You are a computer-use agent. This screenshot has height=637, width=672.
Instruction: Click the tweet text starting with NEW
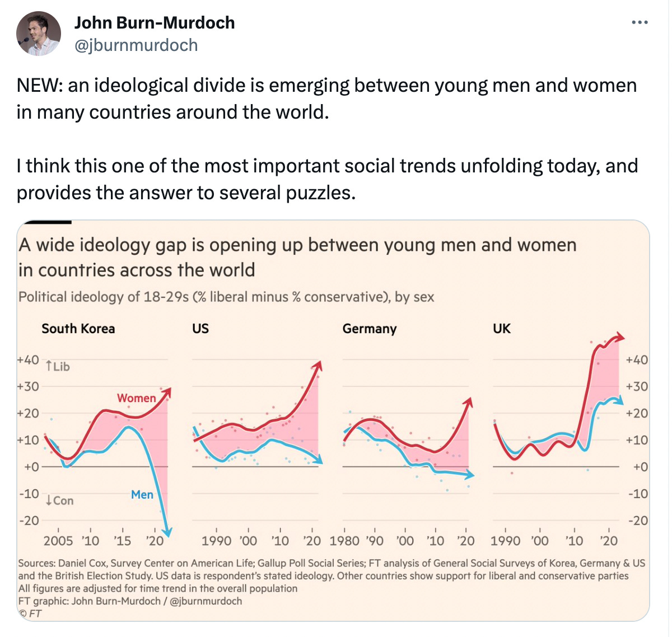(x=327, y=139)
